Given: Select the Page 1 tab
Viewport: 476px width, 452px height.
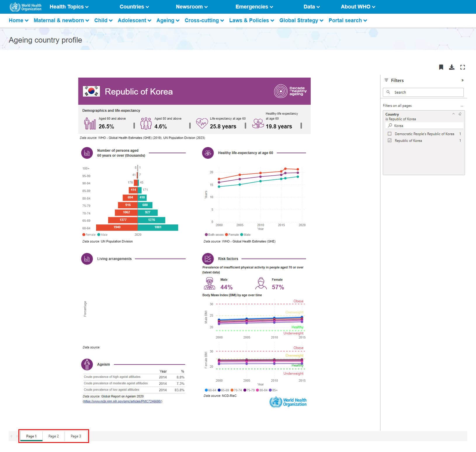Looking at the screenshot, I should click(x=31, y=436).
